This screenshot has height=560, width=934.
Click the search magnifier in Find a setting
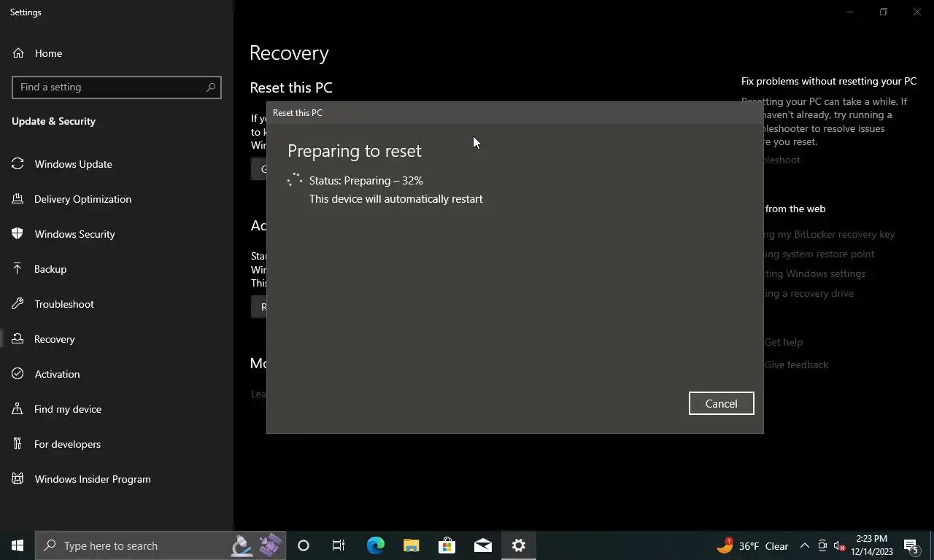tap(211, 87)
